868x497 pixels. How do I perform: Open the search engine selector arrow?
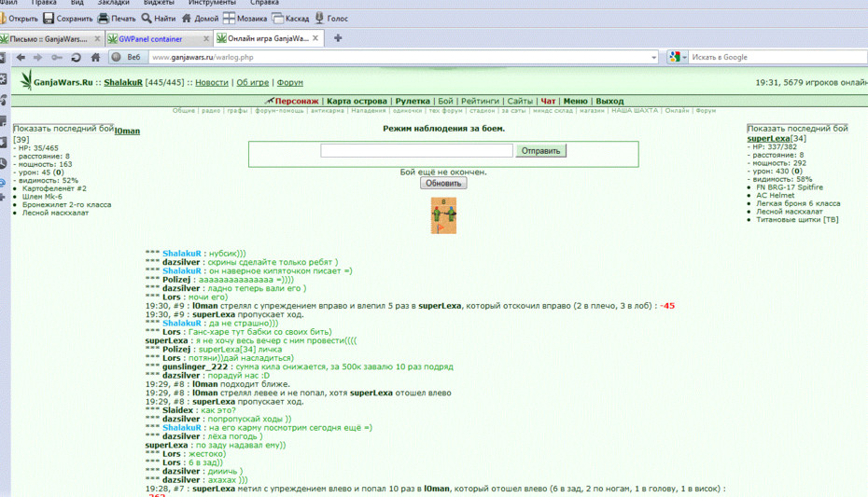click(684, 57)
